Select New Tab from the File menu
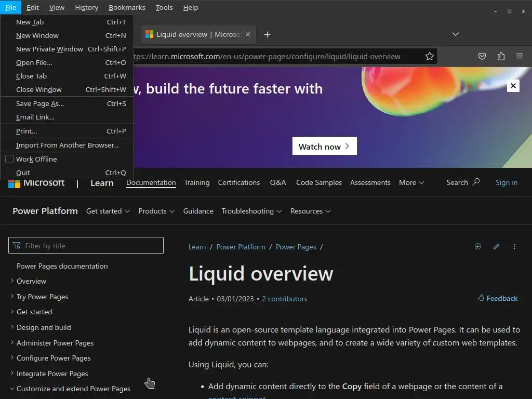 (x=67, y=22)
